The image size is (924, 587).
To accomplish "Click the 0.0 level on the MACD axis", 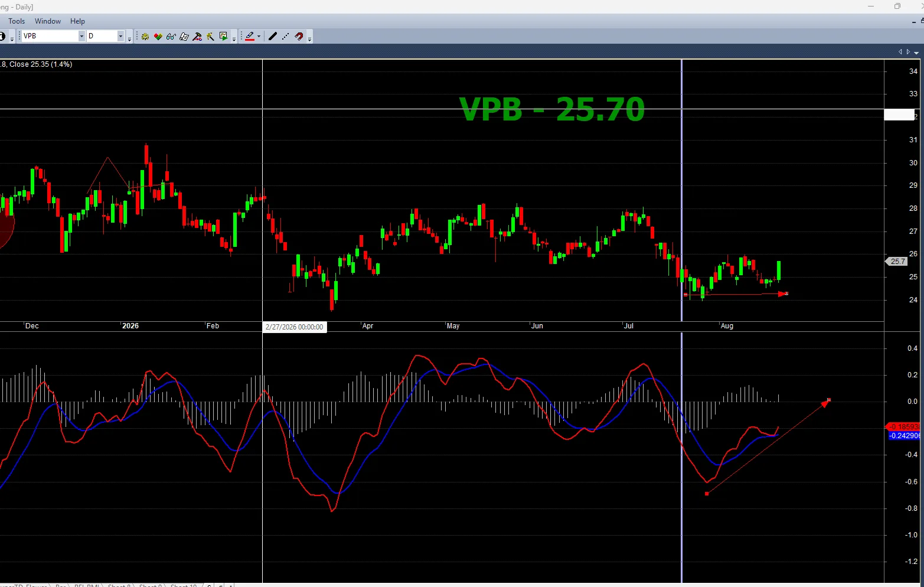I will click(912, 402).
